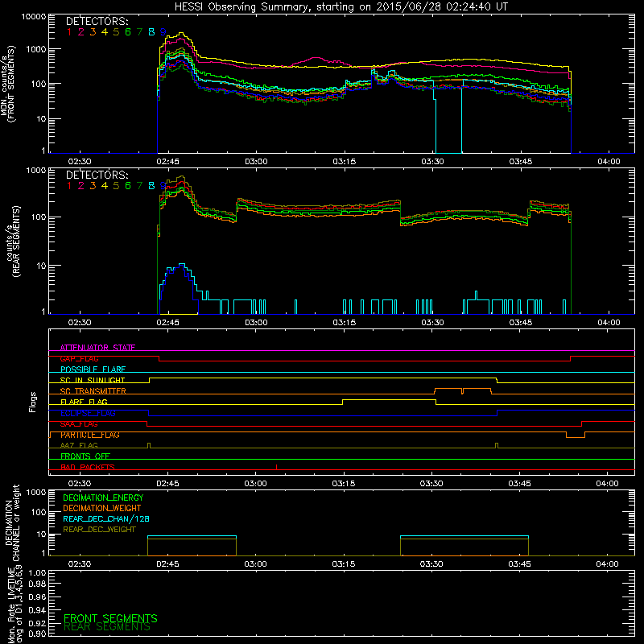The width and height of the screenshot is (644, 644).
Task: Select magenta detector 2 in front segments legend
Action: pos(81,32)
